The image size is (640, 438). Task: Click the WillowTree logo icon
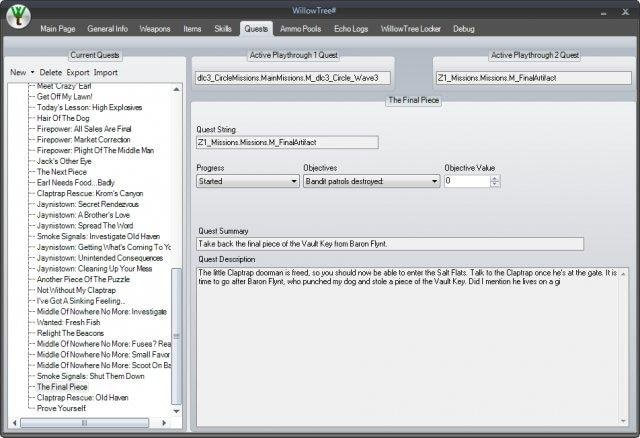(19, 17)
